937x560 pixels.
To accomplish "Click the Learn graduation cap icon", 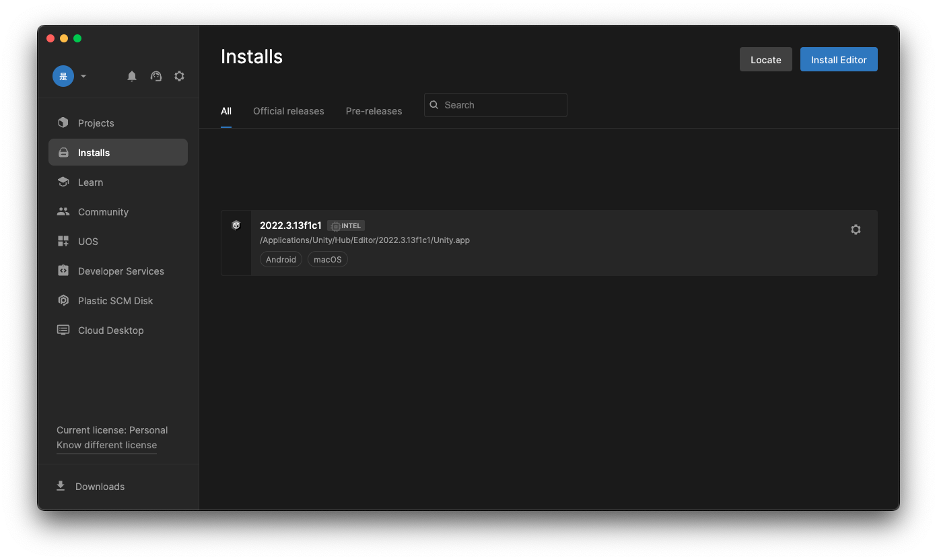I will point(63,182).
